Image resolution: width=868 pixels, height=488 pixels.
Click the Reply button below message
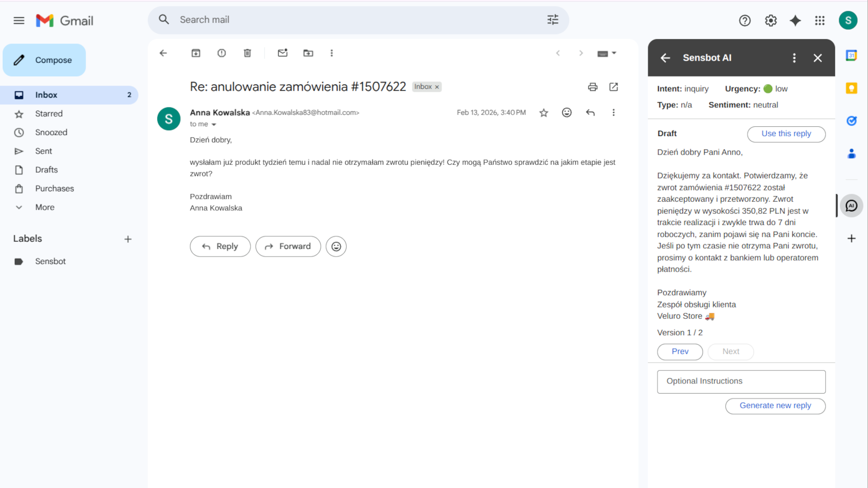click(220, 246)
